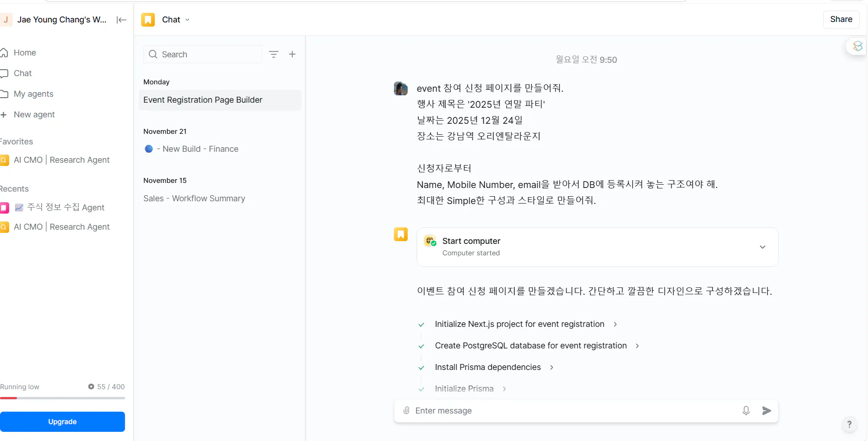Open the layered cube icon at top right
Image resolution: width=868 pixels, height=441 pixels.
(x=857, y=46)
